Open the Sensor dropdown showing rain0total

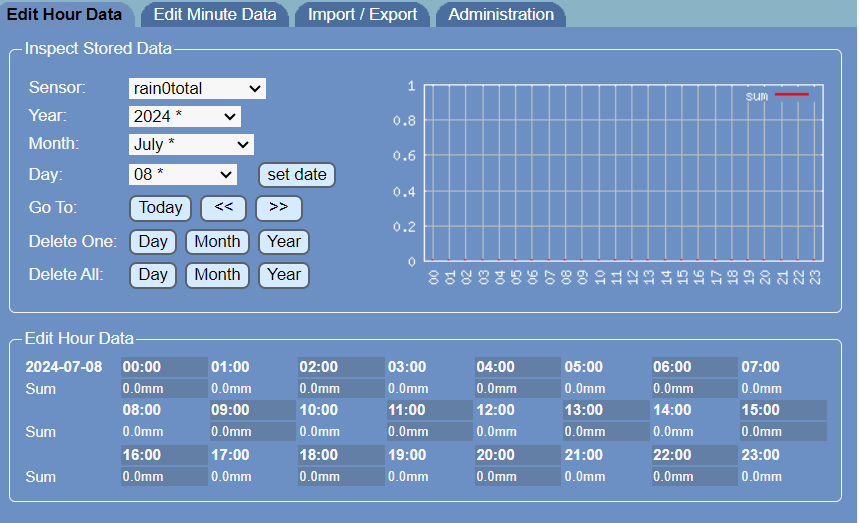197,88
